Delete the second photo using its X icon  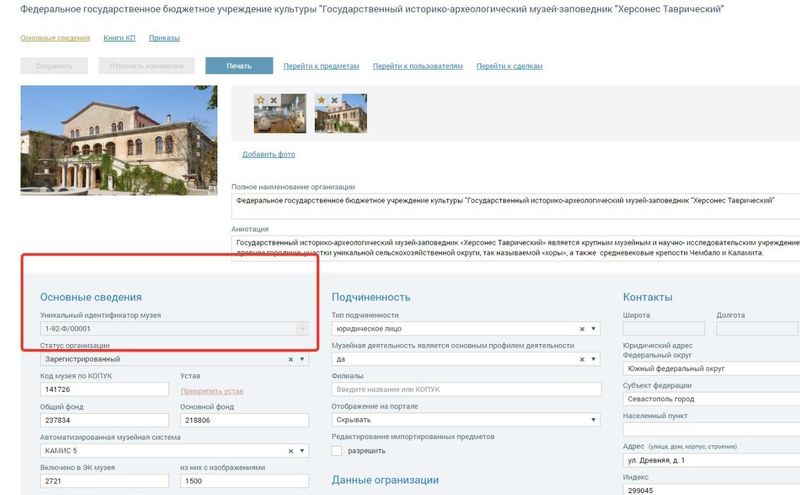coord(333,100)
